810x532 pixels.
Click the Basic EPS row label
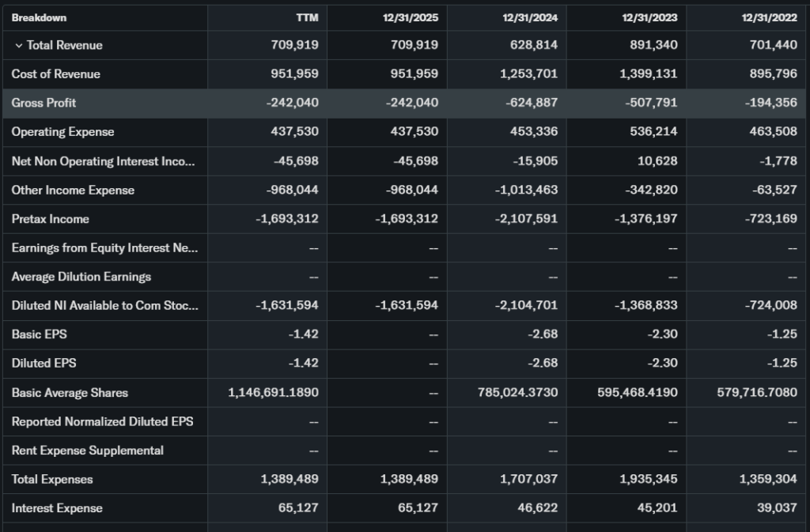39,334
